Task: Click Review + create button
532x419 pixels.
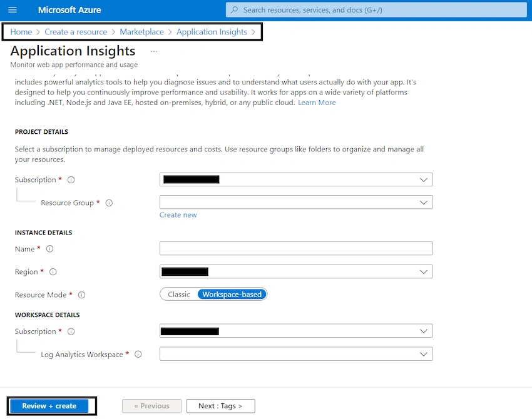Action: point(49,406)
